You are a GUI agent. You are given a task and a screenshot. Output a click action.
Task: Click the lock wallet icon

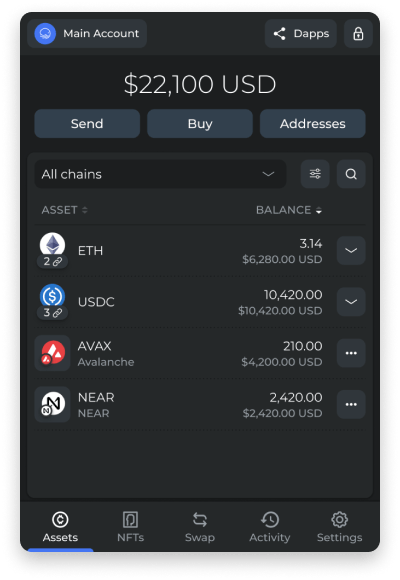click(358, 34)
